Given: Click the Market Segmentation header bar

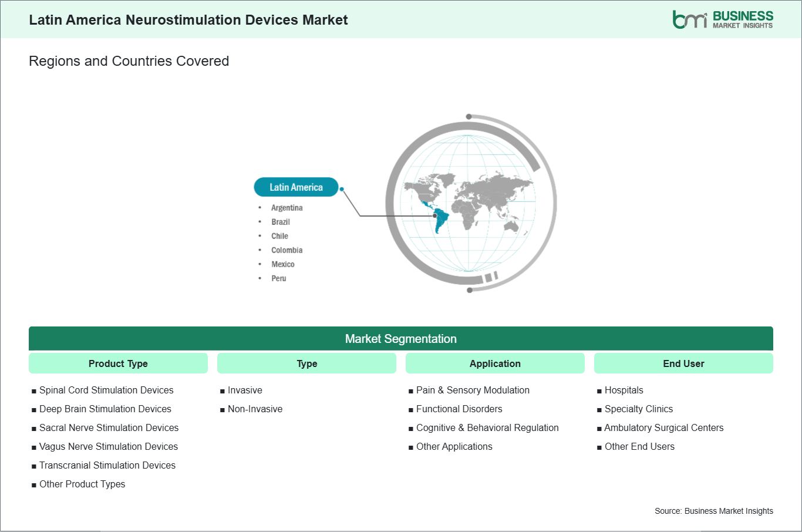Looking at the screenshot, I should (401, 339).
